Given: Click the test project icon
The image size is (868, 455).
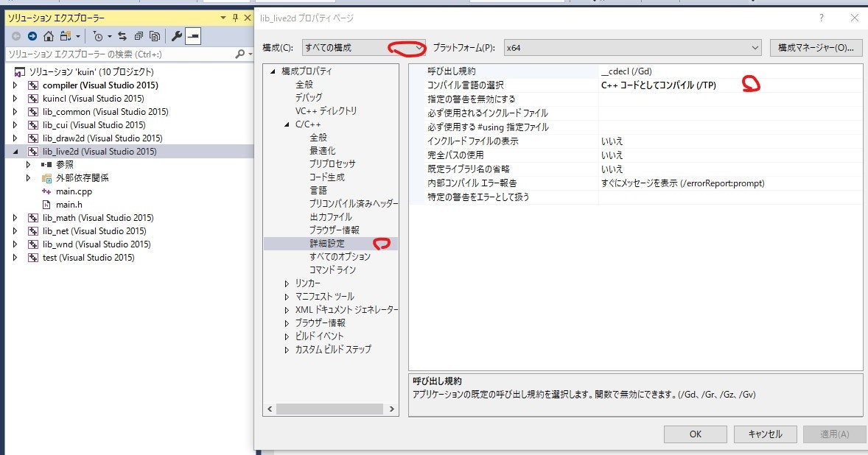Looking at the screenshot, I should 33,258.
